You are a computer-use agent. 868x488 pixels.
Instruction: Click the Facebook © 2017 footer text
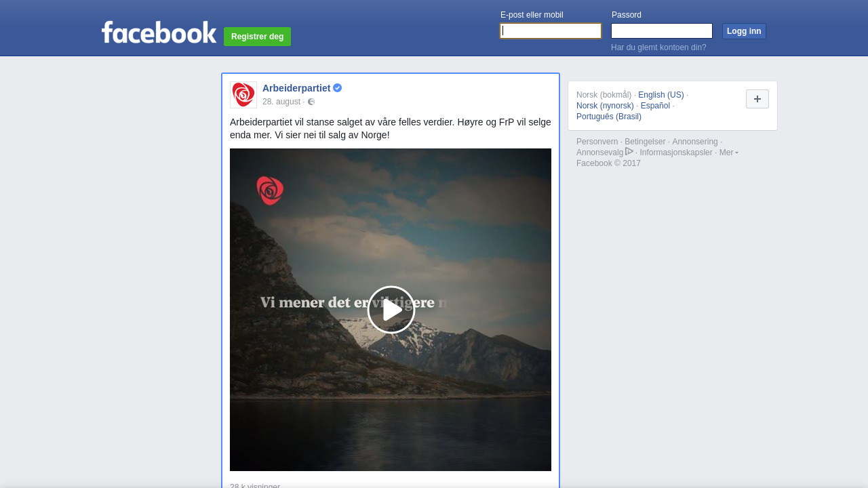608,163
